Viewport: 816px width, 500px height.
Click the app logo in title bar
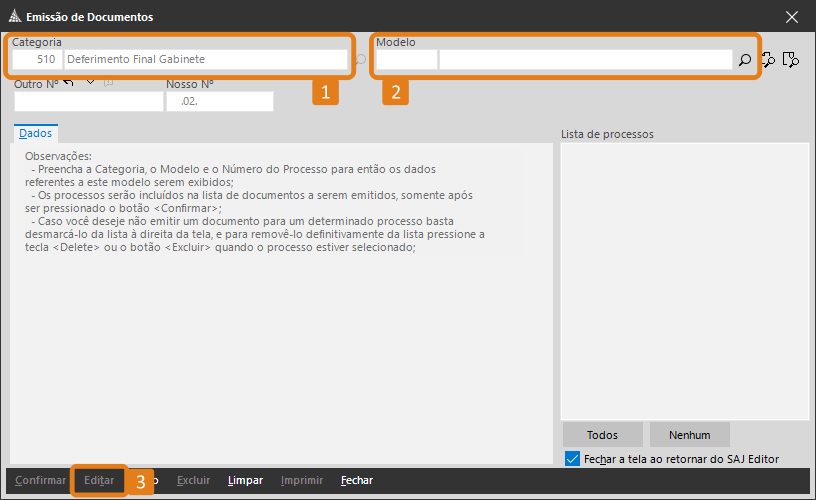point(13,17)
